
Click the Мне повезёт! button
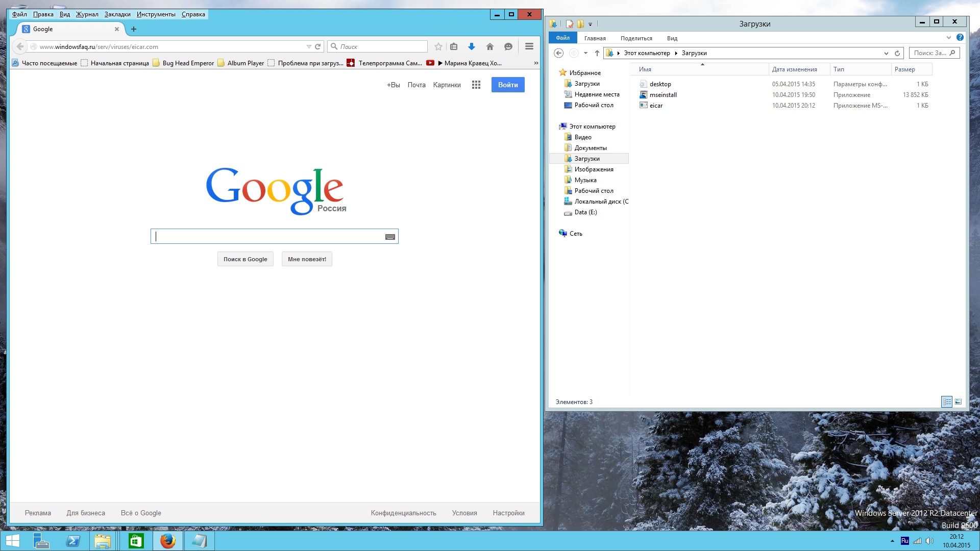[x=307, y=259]
